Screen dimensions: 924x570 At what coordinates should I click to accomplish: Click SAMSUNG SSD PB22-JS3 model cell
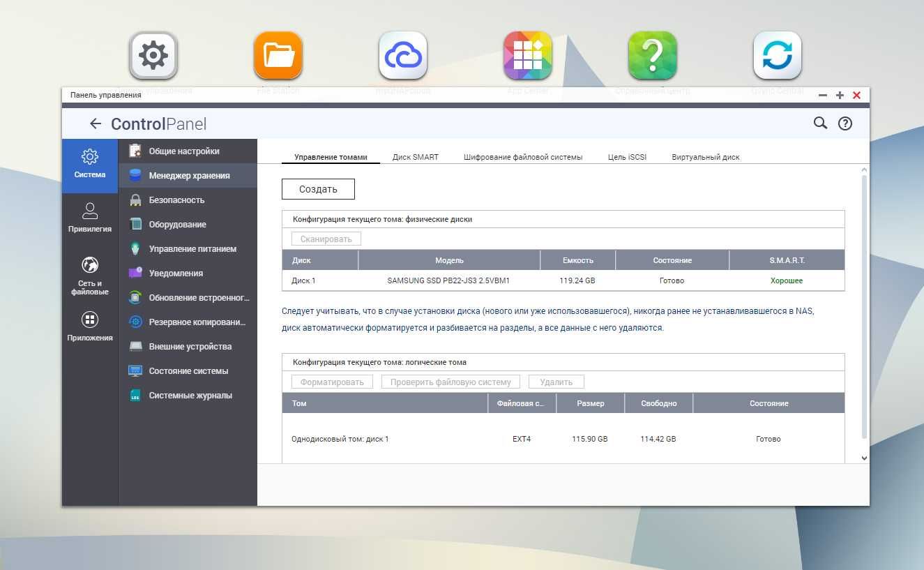pyautogui.click(x=448, y=280)
